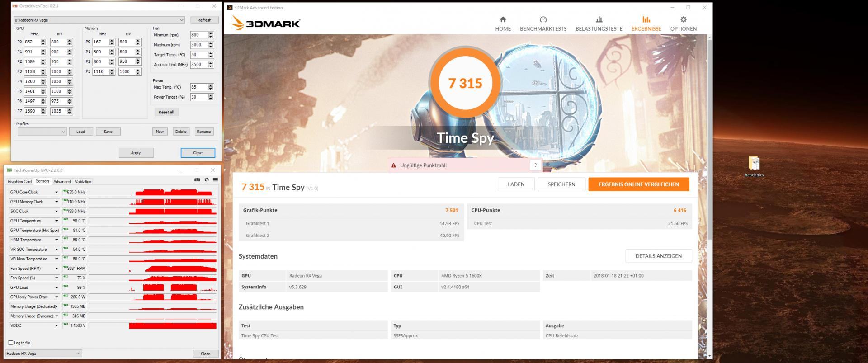This screenshot has height=363, width=868.
Task: Switch to Validation tab in GPU-Z
Action: pos(83,182)
